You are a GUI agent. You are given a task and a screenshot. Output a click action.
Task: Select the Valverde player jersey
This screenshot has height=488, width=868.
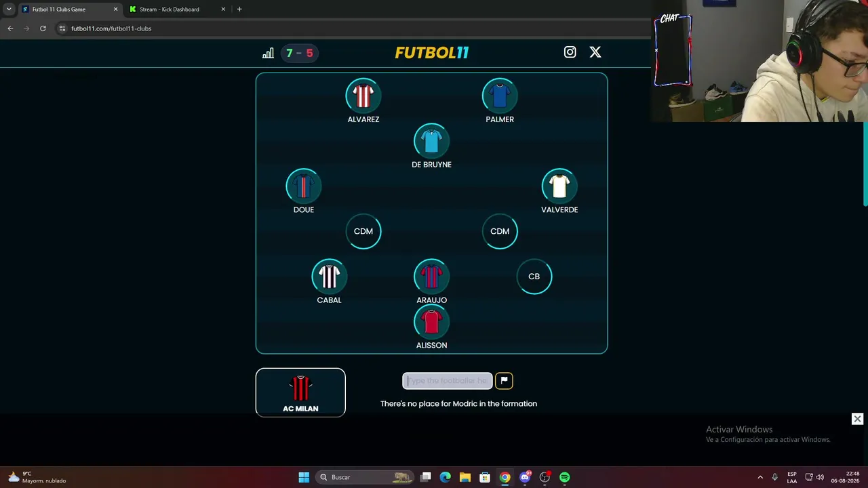pyautogui.click(x=559, y=186)
